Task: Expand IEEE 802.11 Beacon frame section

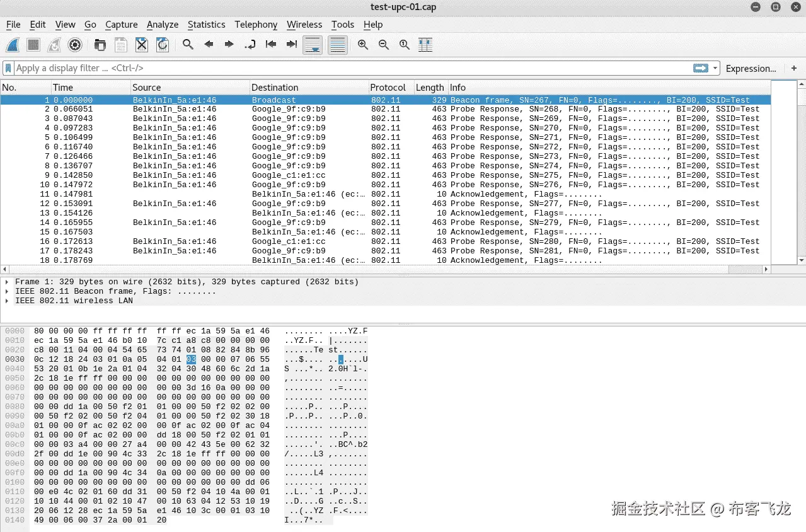Action: click(7, 291)
